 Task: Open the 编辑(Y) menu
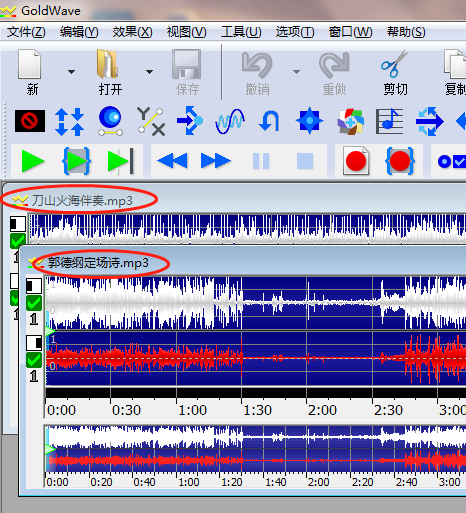(x=79, y=32)
